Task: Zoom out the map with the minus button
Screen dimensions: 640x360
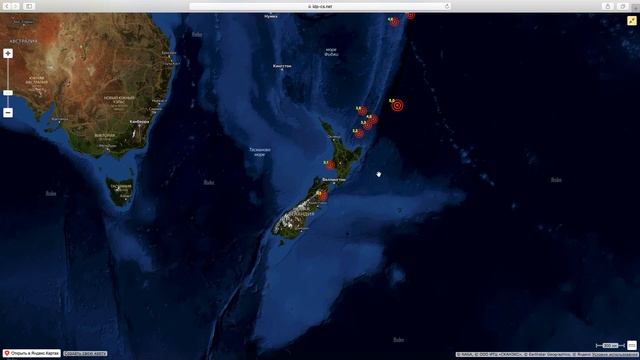Action: pos(8,113)
